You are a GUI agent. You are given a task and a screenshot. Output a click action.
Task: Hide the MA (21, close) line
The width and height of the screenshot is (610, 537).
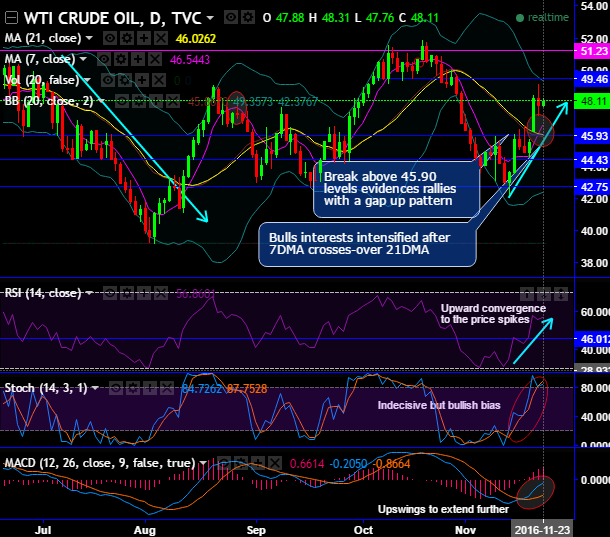tap(109, 38)
